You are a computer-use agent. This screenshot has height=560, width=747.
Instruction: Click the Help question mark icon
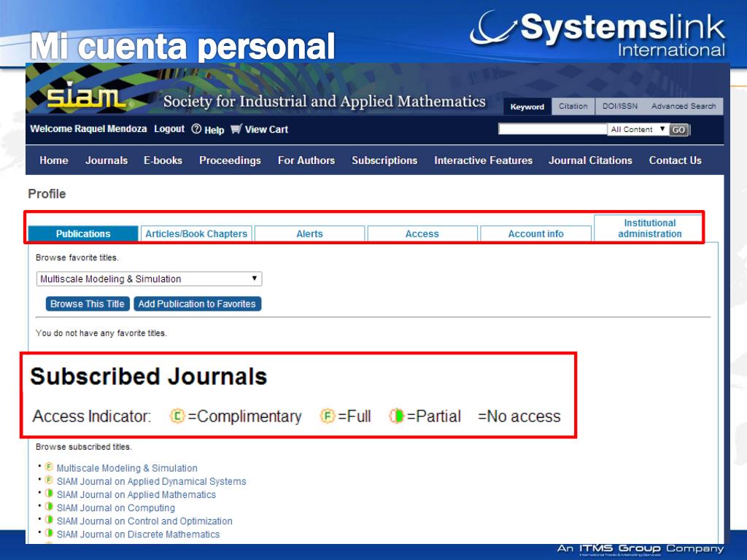coord(196,129)
